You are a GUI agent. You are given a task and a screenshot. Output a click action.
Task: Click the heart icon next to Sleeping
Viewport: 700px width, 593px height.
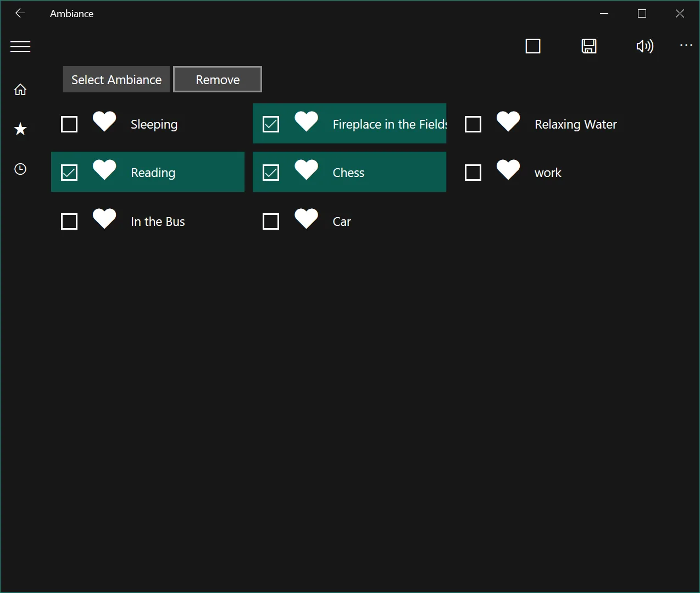coord(104,121)
